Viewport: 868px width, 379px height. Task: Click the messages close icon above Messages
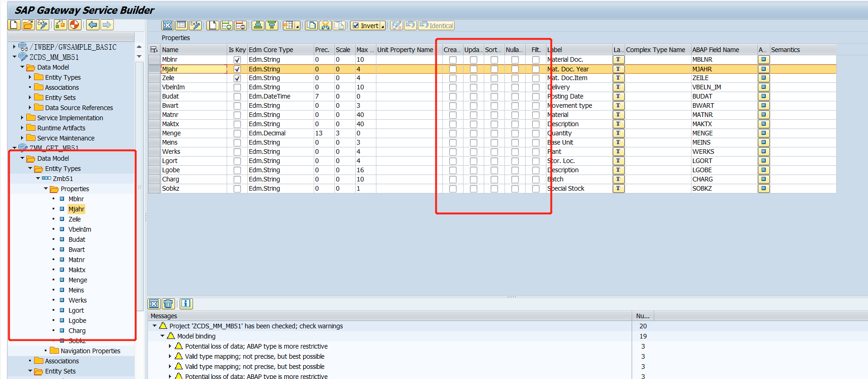click(154, 303)
